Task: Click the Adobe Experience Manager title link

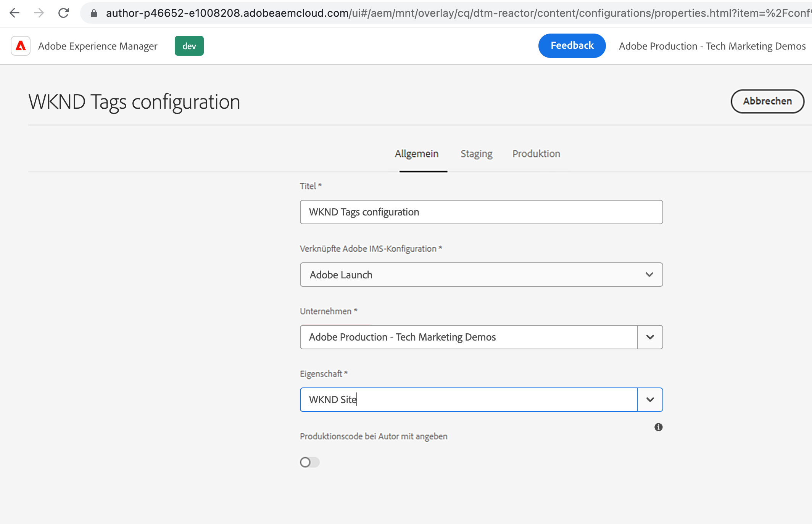Action: (98, 46)
